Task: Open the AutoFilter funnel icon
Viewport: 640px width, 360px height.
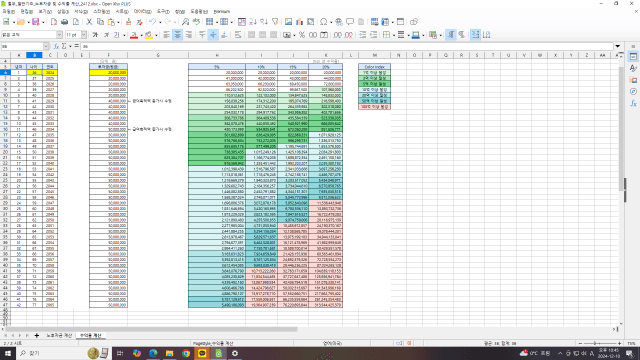Action: (275, 22)
